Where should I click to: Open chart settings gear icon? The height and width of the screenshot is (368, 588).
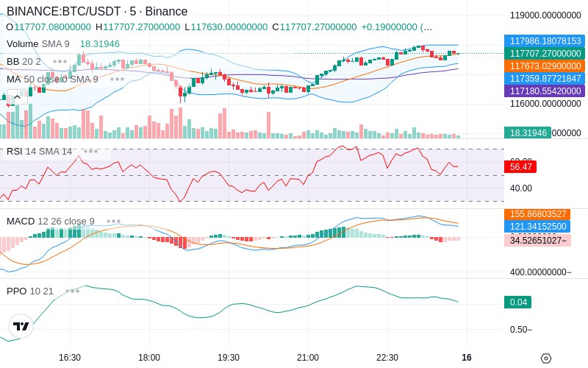tap(546, 358)
